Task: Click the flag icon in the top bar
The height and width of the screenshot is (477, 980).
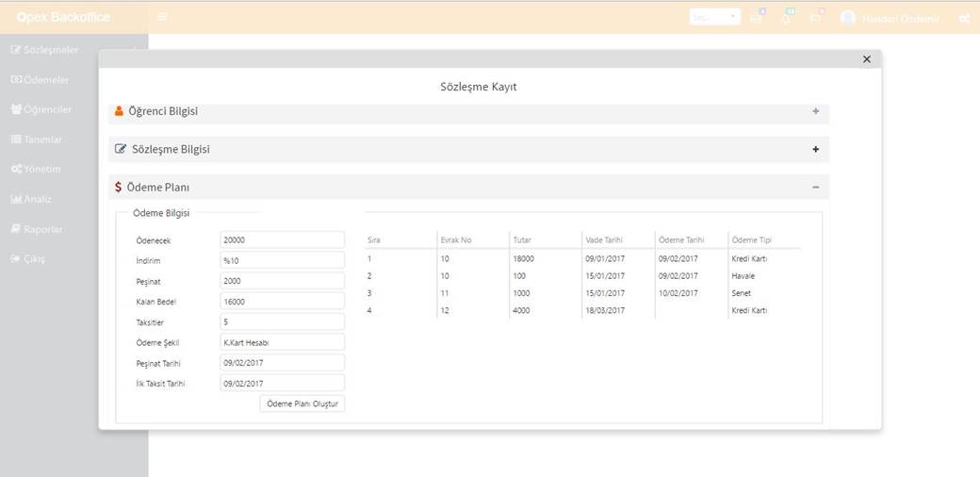Action: (x=816, y=18)
